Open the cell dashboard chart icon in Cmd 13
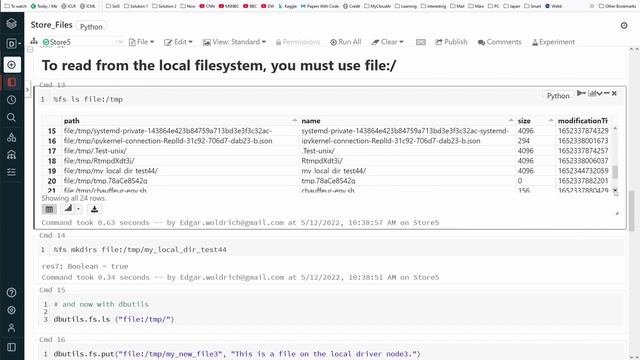640x360 pixels. click(592, 93)
